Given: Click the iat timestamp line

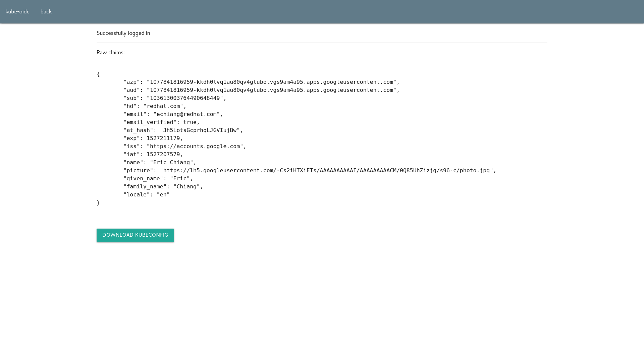Looking at the screenshot, I should [x=153, y=155].
